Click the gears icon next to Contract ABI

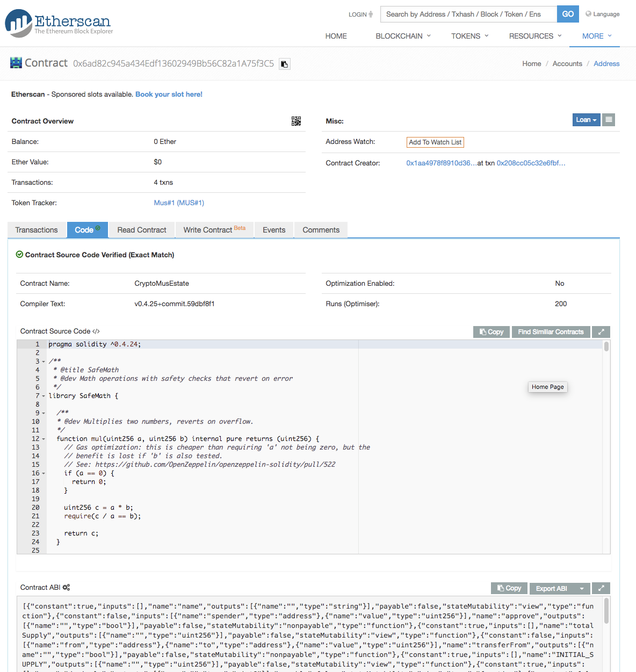click(66, 588)
